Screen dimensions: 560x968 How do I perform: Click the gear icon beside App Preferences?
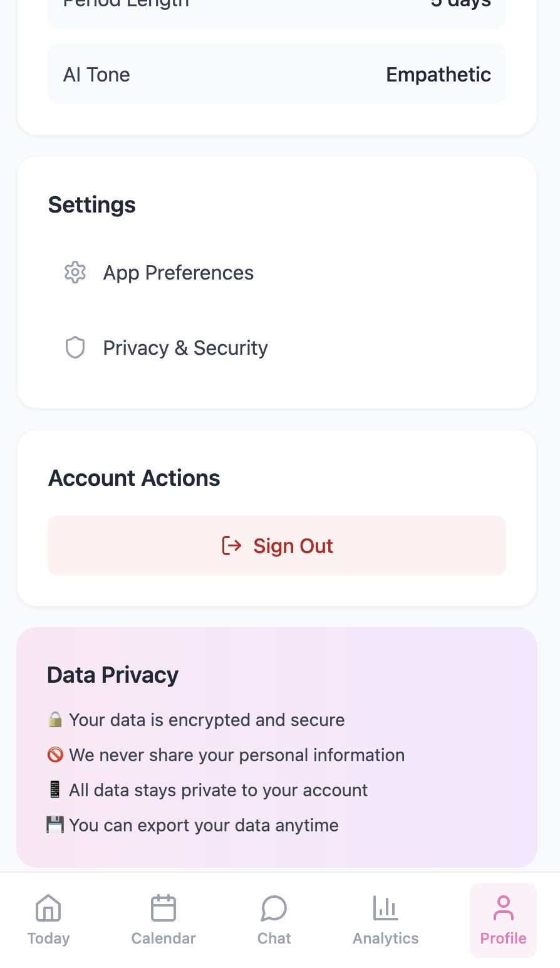tap(75, 273)
